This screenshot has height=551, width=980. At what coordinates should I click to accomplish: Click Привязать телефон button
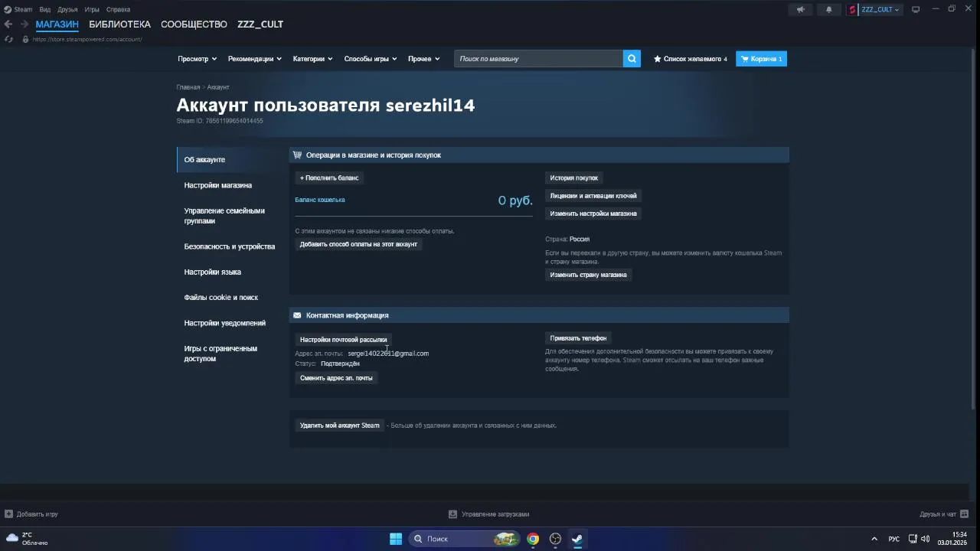tap(578, 337)
